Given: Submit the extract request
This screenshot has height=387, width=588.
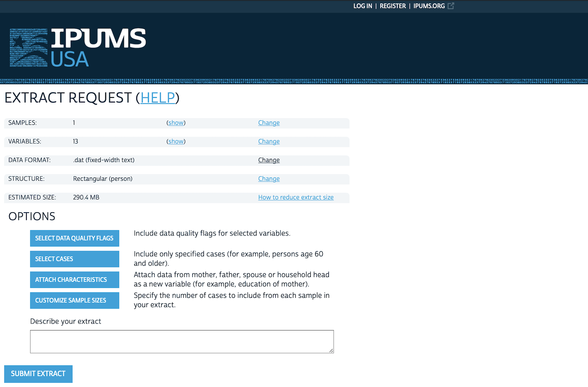Looking at the screenshot, I should 38,374.
